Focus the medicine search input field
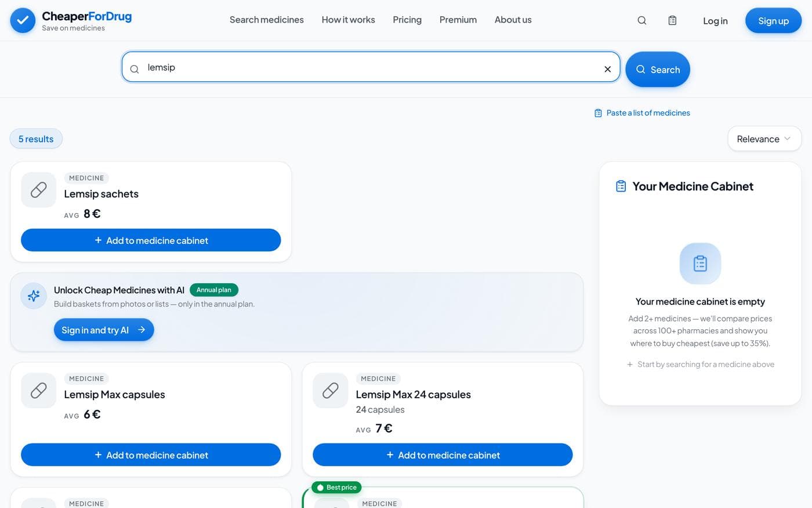This screenshot has height=508, width=812. [371, 67]
